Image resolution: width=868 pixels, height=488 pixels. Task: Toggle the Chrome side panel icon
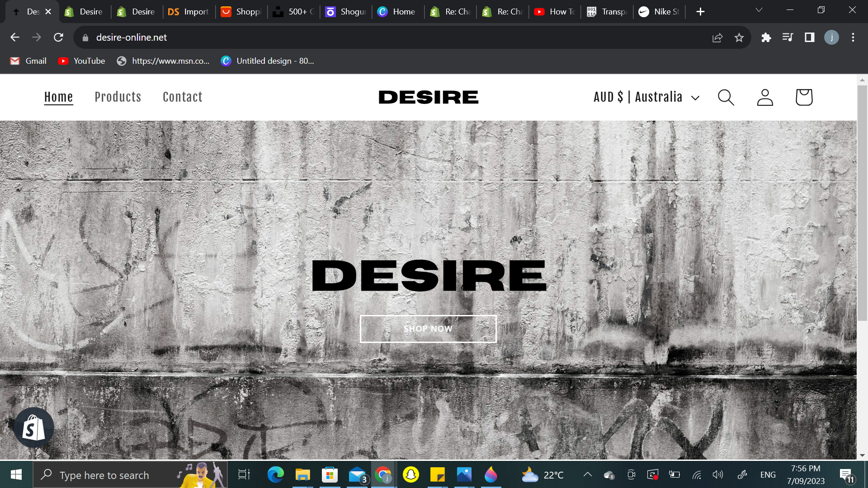pyautogui.click(x=810, y=38)
